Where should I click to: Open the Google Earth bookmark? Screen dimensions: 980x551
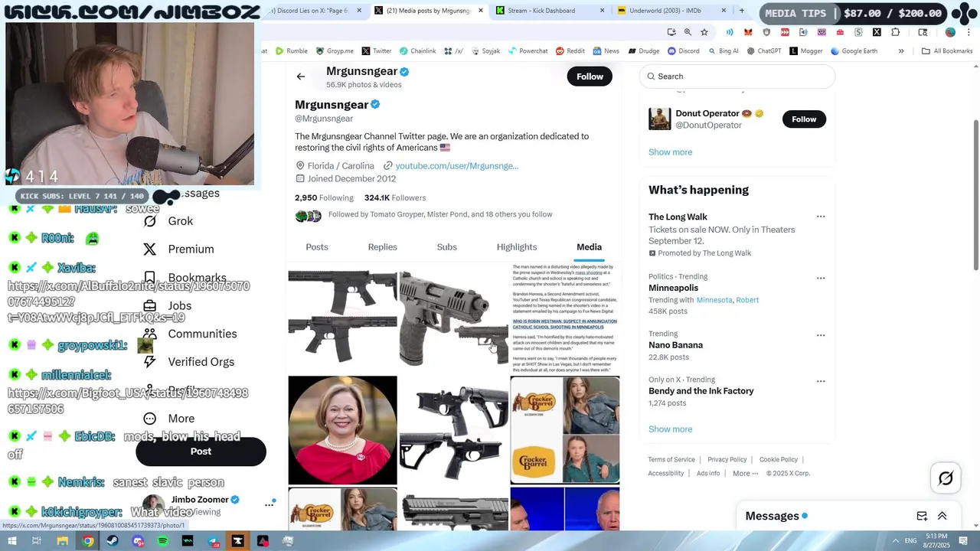(853, 51)
